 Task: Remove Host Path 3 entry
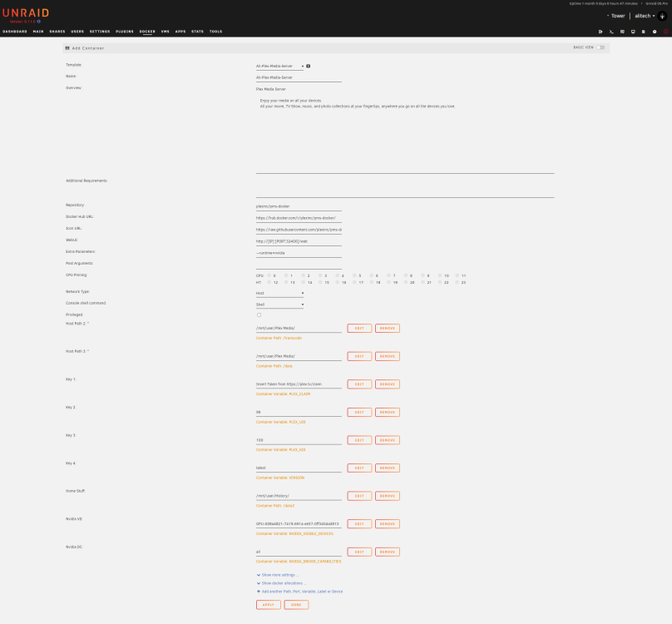(388, 356)
